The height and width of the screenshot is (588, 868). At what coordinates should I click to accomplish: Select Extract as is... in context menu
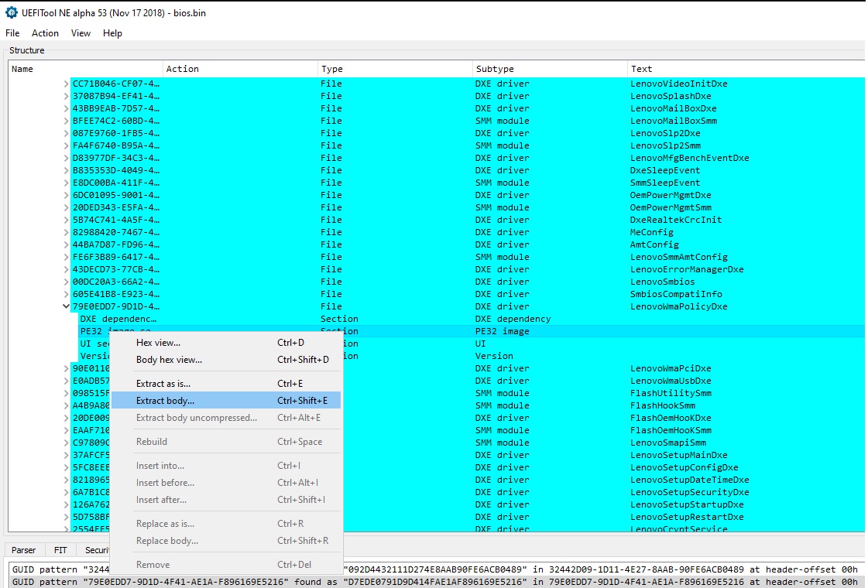click(x=226, y=383)
